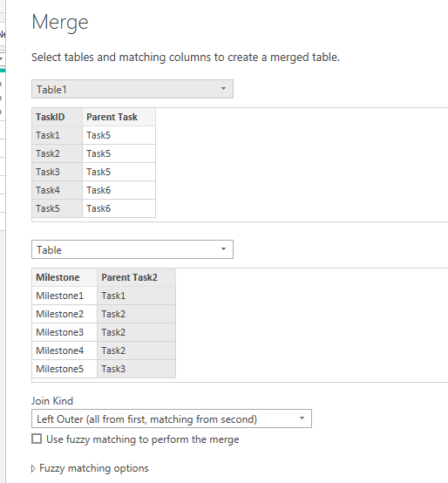Click Task2 cell in Milestone2 row

136,314
